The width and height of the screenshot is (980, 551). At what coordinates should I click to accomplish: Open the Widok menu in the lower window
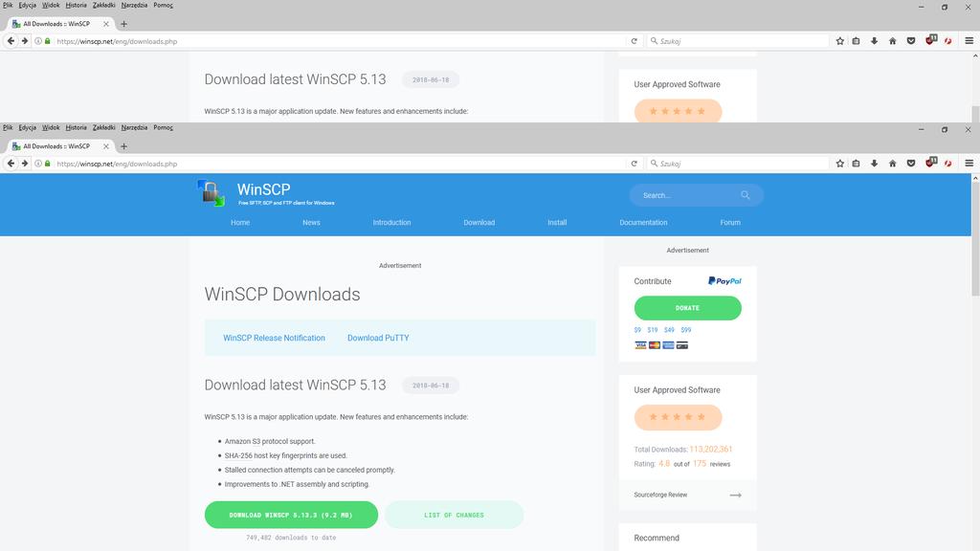pos(51,127)
